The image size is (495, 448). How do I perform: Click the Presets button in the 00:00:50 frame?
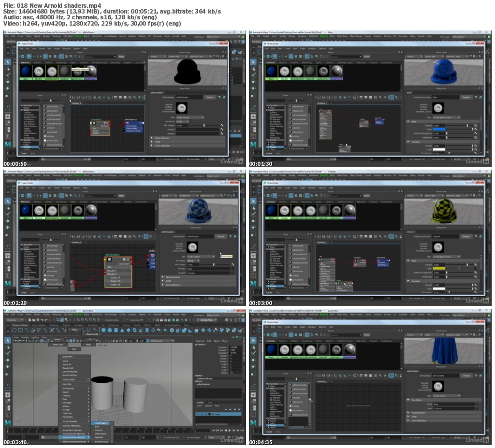click(x=210, y=97)
